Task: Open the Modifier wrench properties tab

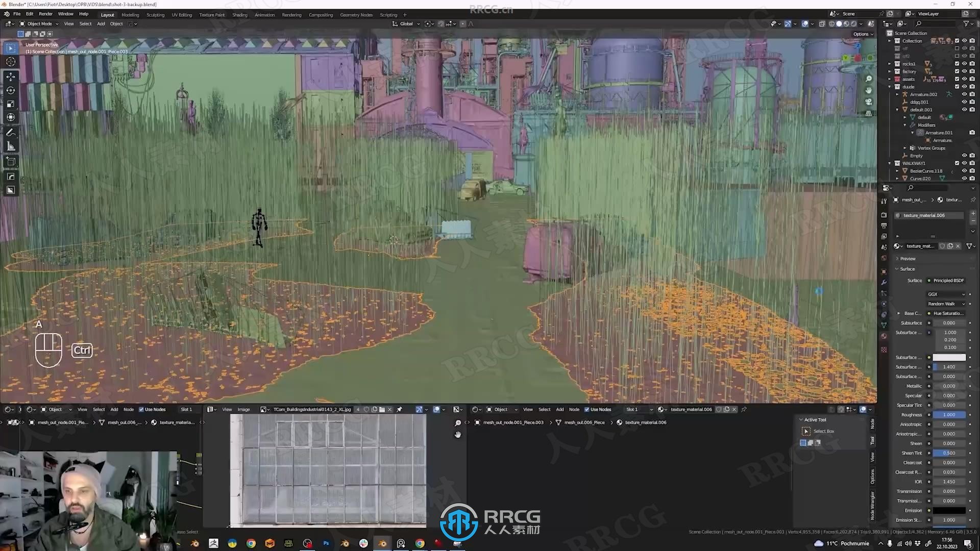Action: click(884, 282)
